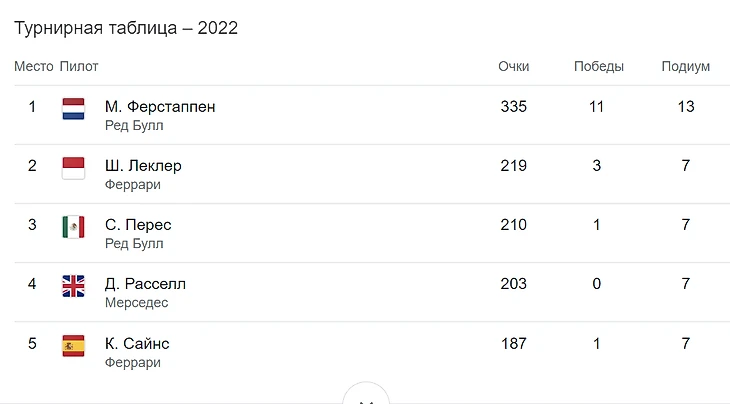Click the Mexico flag next to Перес
The height and width of the screenshot is (404, 730).
[74, 227]
